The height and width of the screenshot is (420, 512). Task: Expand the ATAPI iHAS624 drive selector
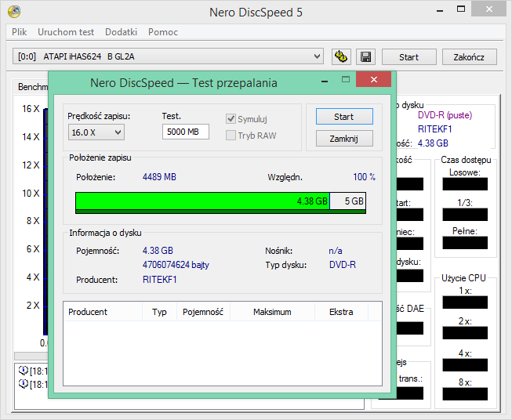point(317,56)
